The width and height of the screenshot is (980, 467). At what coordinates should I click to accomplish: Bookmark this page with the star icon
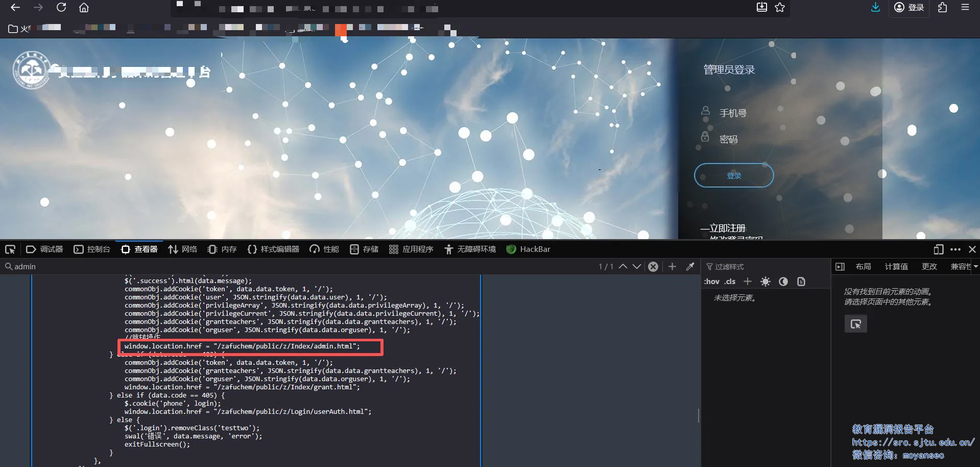(780, 7)
